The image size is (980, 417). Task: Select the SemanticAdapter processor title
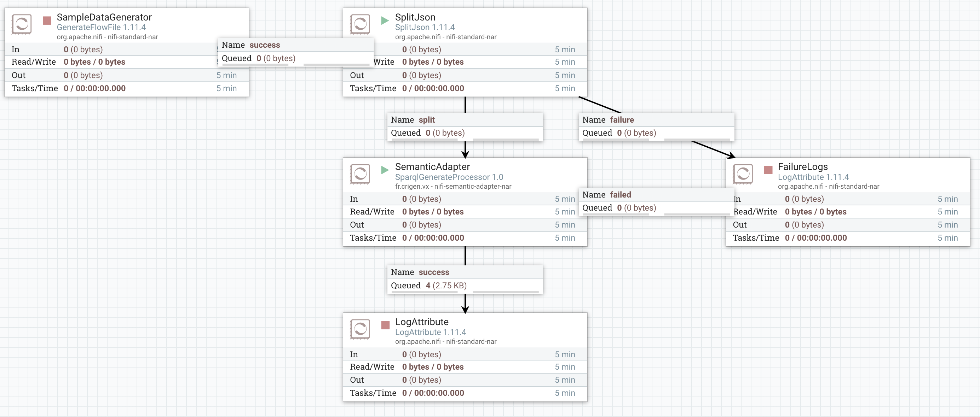click(x=432, y=167)
